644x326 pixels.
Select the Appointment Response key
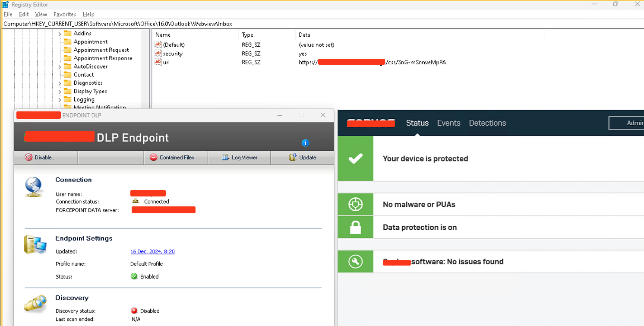(x=103, y=58)
